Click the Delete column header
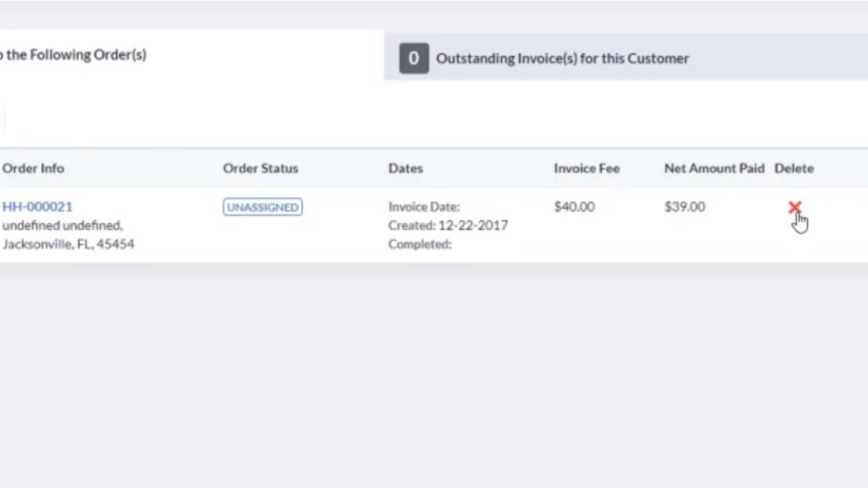The width and height of the screenshot is (868, 488). 793,169
